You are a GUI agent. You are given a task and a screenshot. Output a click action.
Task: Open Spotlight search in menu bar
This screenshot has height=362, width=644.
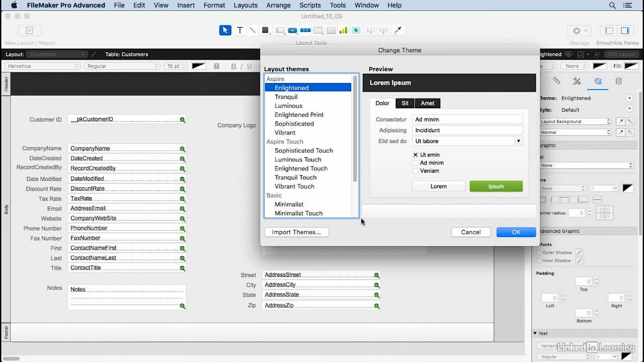coord(612,5)
